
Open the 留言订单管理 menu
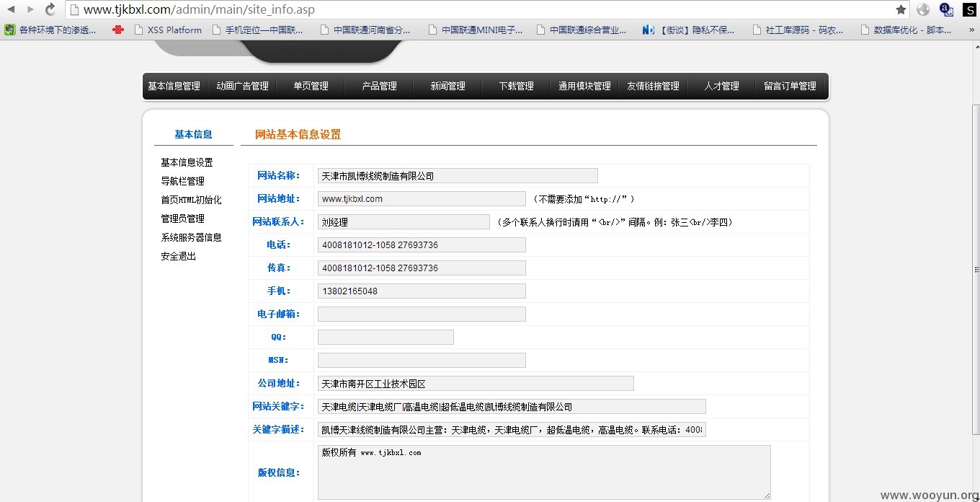(790, 86)
